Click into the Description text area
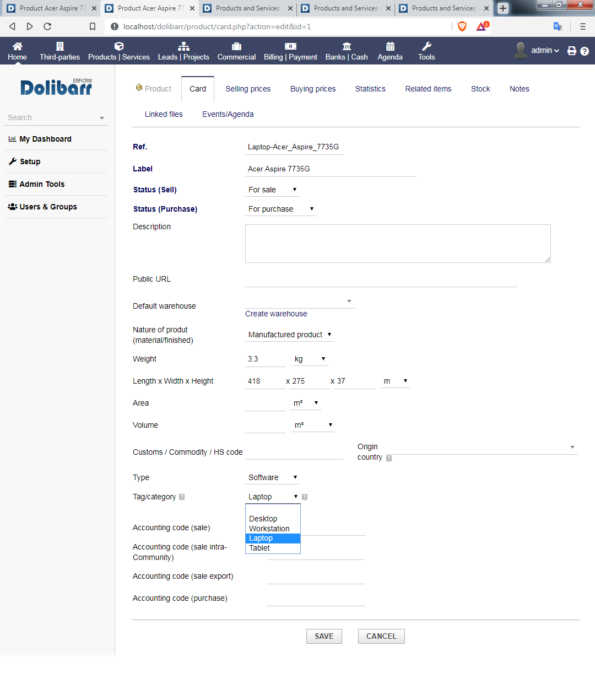595x700 pixels. point(398,244)
